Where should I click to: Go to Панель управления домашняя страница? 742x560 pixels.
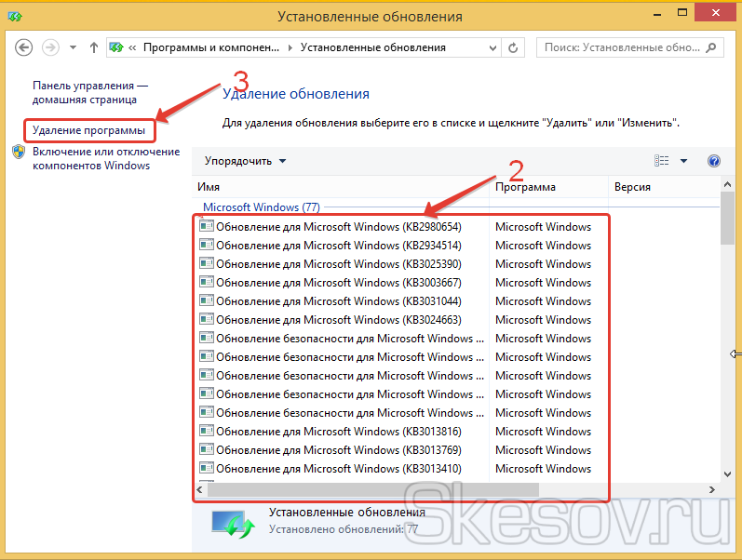tap(89, 91)
